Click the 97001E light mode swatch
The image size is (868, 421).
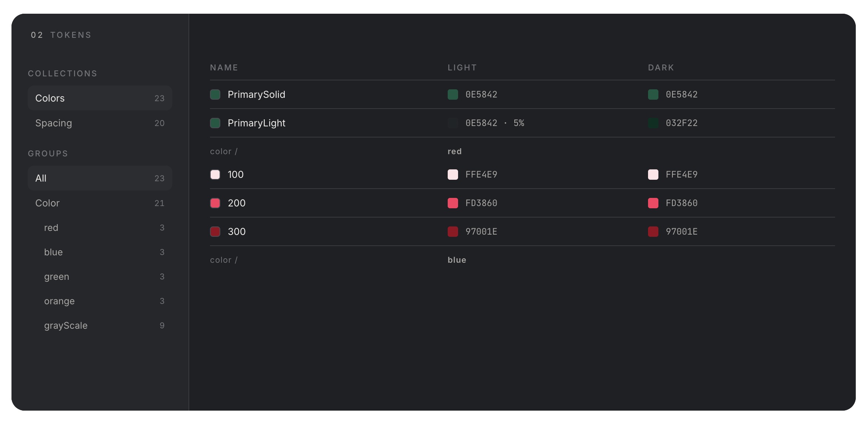(x=453, y=232)
